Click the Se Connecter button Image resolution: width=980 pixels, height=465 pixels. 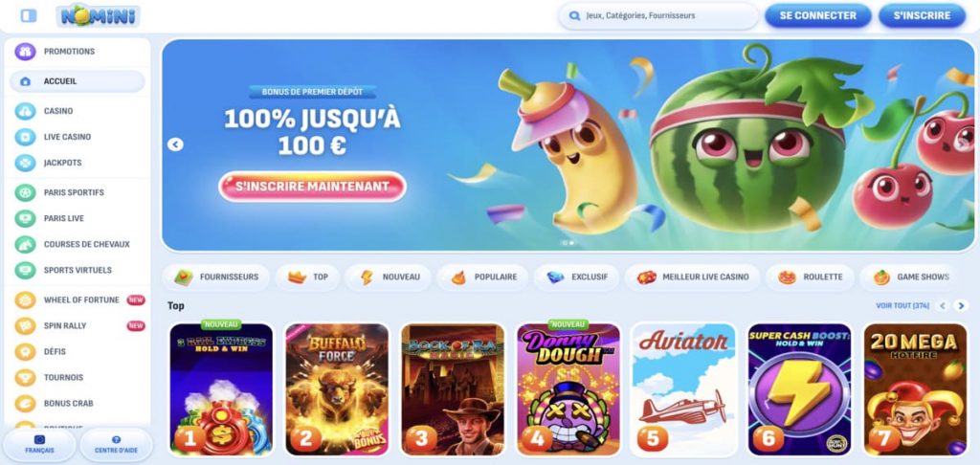point(818,15)
